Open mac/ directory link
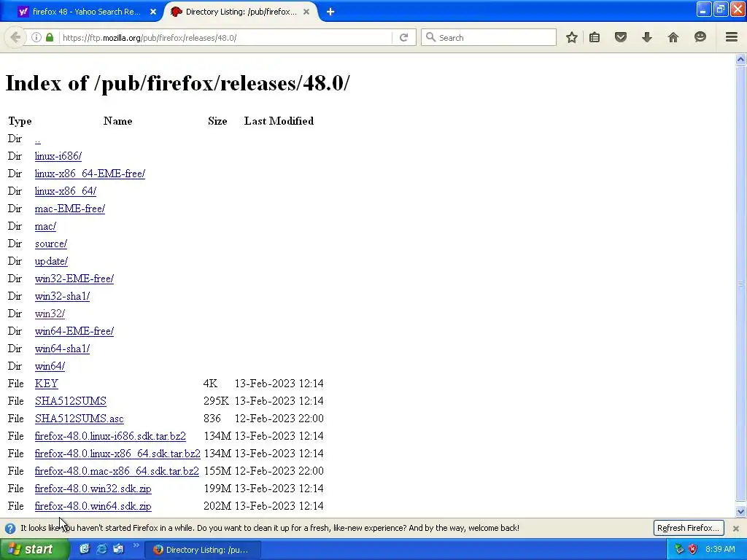Screen dimensions: 747x560 (45, 226)
